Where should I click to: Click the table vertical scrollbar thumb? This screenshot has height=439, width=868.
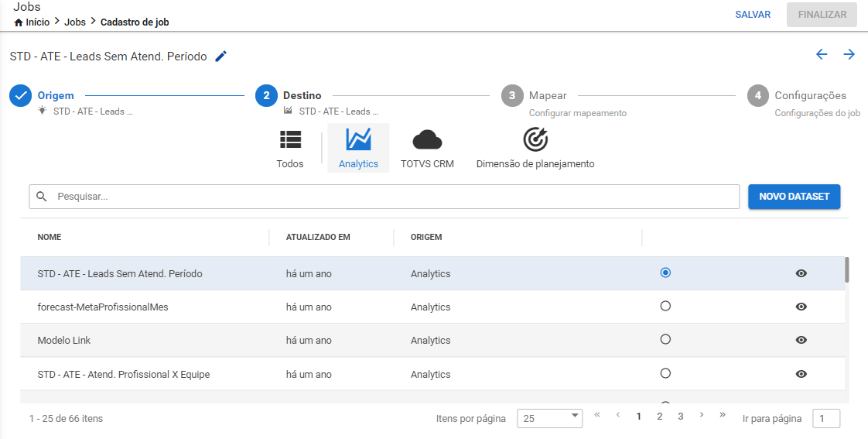tap(847, 270)
